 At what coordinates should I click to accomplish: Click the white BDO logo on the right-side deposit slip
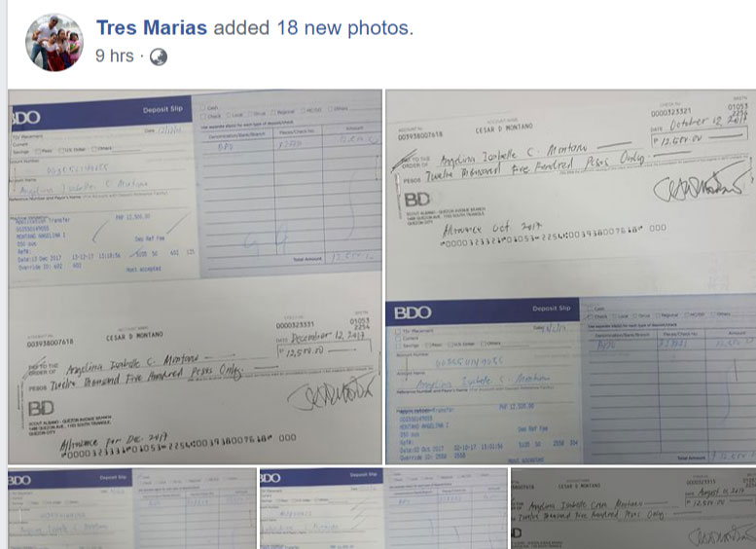[413, 313]
